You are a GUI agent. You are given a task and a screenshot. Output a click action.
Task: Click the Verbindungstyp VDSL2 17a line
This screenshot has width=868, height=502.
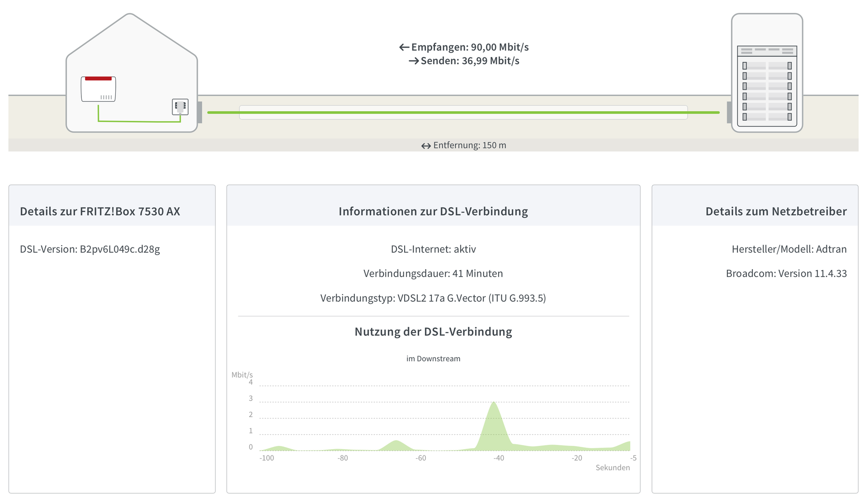(x=433, y=298)
